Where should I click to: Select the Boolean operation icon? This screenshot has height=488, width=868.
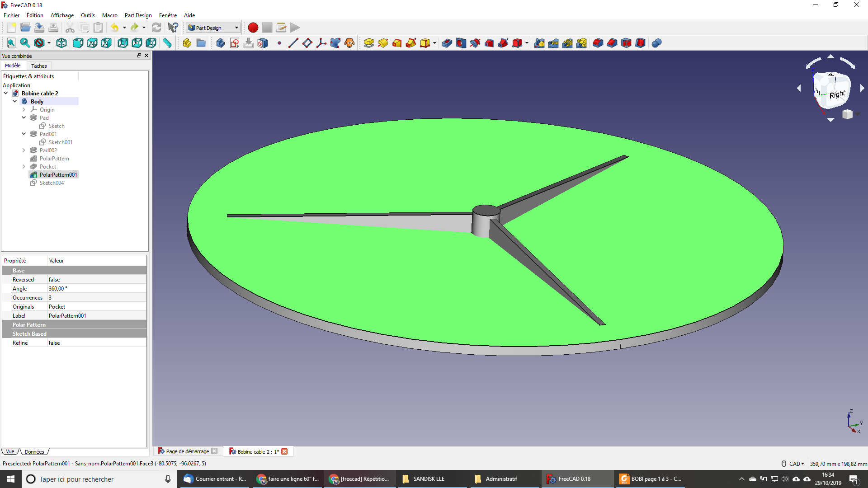click(x=656, y=43)
